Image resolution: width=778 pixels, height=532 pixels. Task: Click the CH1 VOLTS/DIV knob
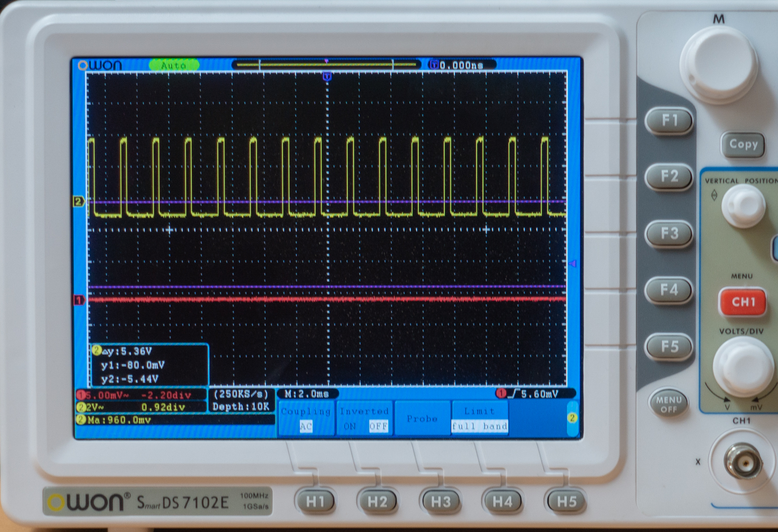(x=741, y=366)
